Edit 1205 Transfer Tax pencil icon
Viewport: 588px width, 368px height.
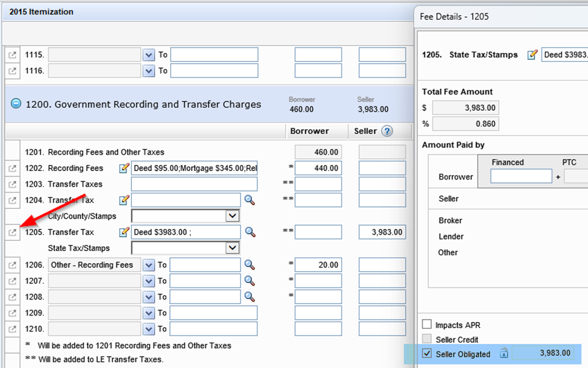124,232
